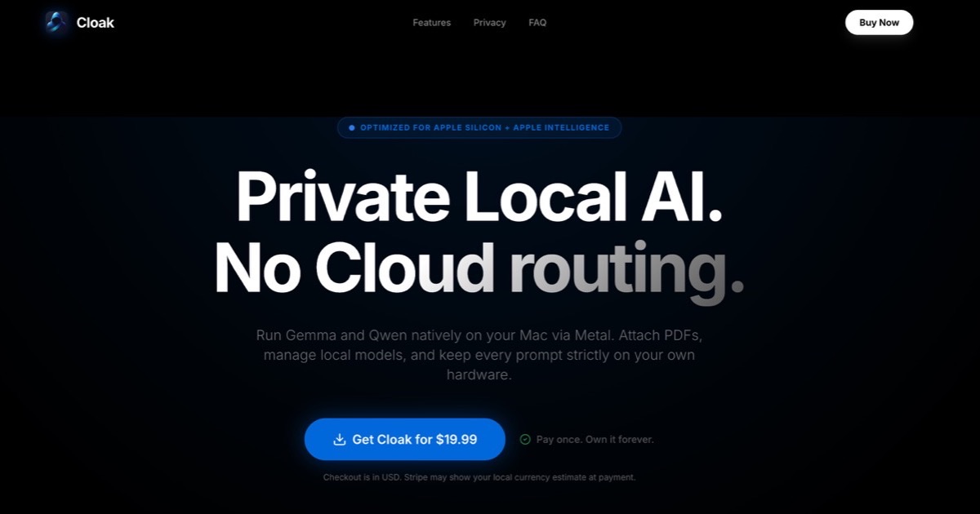Open the FAQ navigation link

(x=537, y=22)
